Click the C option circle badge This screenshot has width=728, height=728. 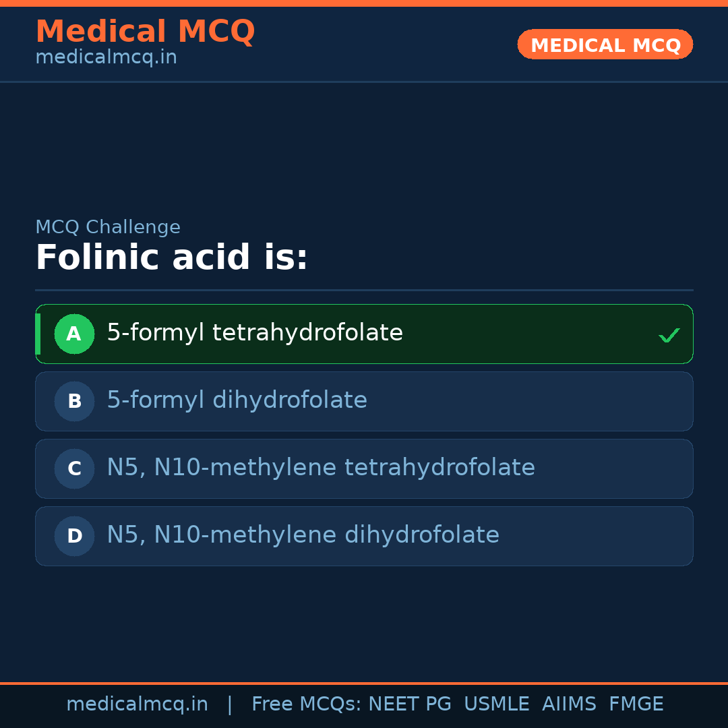tap(74, 468)
